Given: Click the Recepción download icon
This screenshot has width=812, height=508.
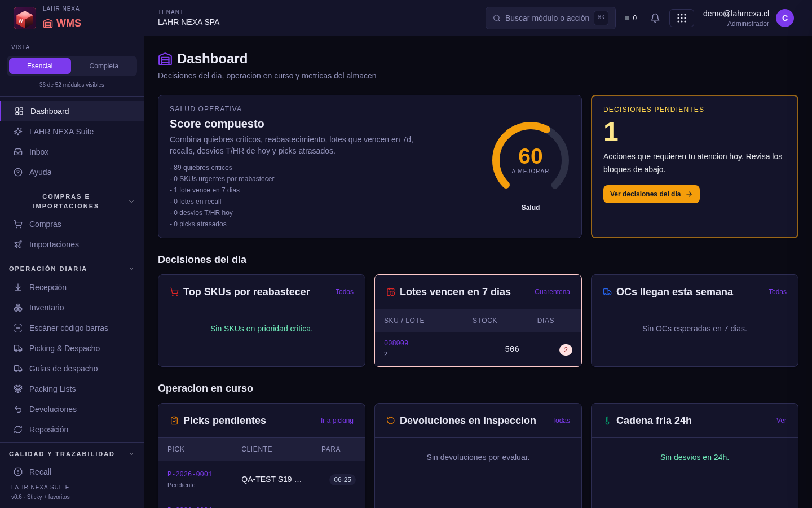Looking at the screenshot, I should [x=18, y=287].
